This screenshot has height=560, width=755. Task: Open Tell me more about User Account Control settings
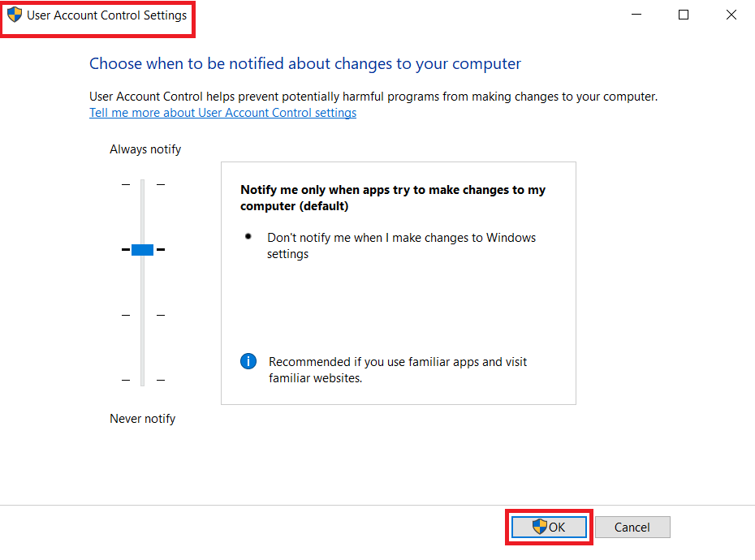pyautogui.click(x=222, y=113)
